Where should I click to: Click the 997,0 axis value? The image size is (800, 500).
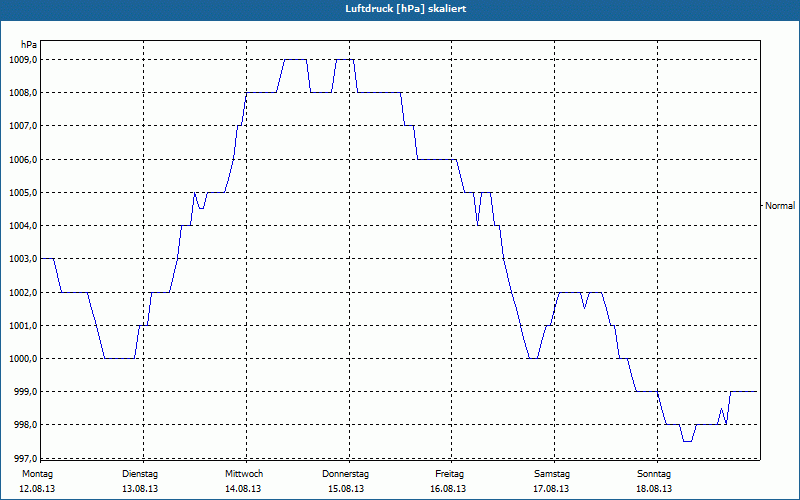pos(25,458)
